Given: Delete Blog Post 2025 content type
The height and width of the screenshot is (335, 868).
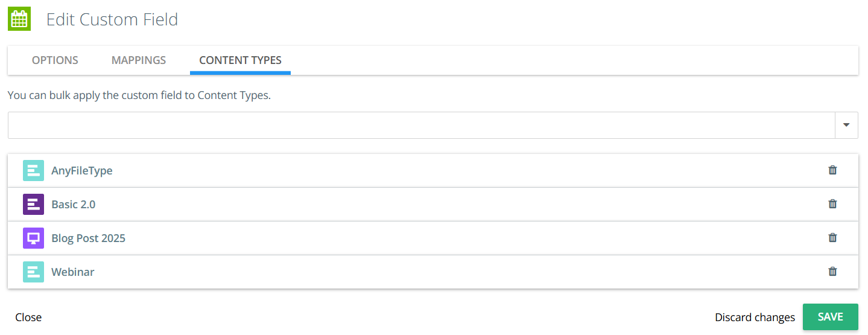Looking at the screenshot, I should coord(832,238).
